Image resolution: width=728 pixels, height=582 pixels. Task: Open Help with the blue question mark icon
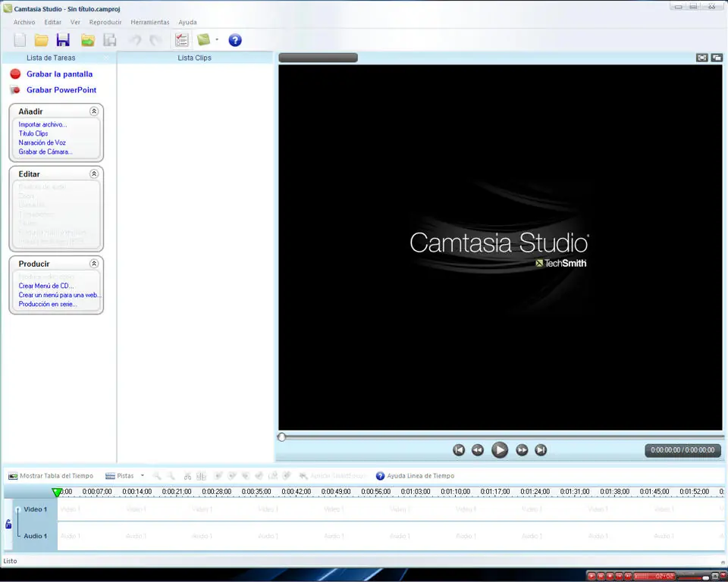click(235, 40)
